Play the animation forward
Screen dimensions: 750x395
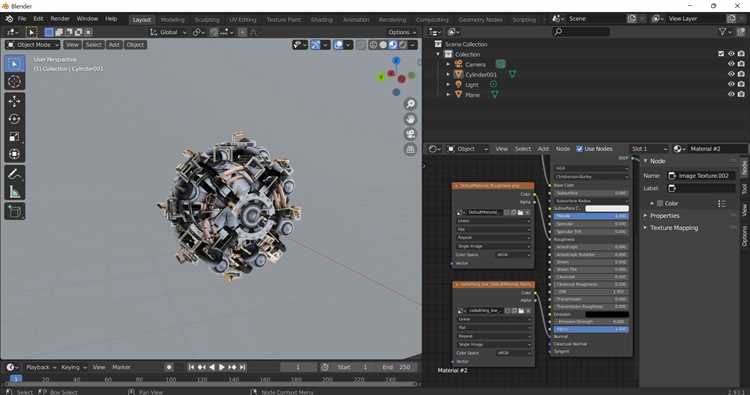pos(222,367)
